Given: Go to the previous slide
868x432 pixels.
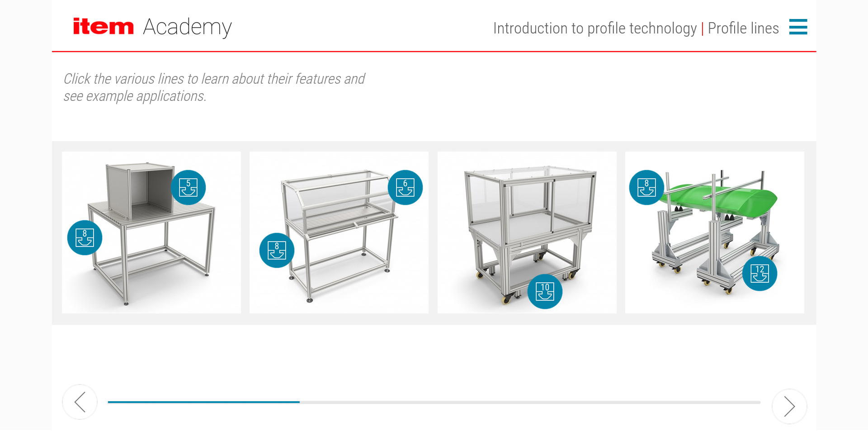Looking at the screenshot, I should (80, 402).
